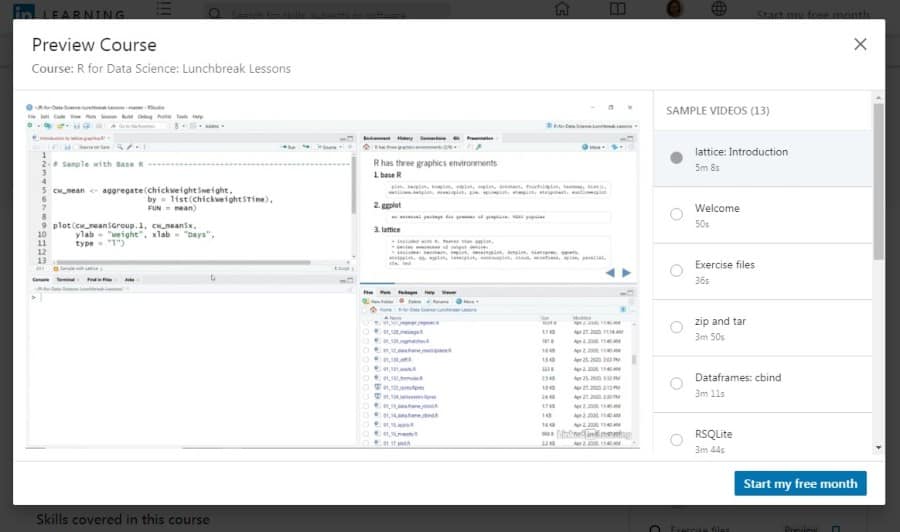
Task: Click the scroll-up arrow of sample videos list
Action: tap(878, 98)
